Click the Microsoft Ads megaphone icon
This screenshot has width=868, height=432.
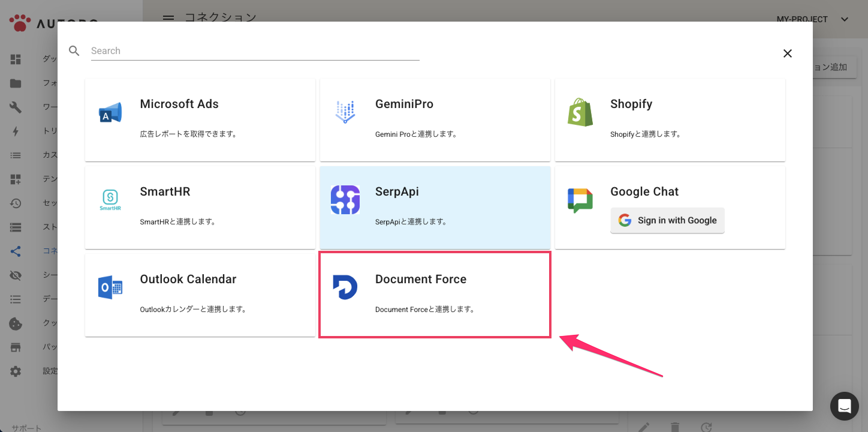tap(110, 113)
